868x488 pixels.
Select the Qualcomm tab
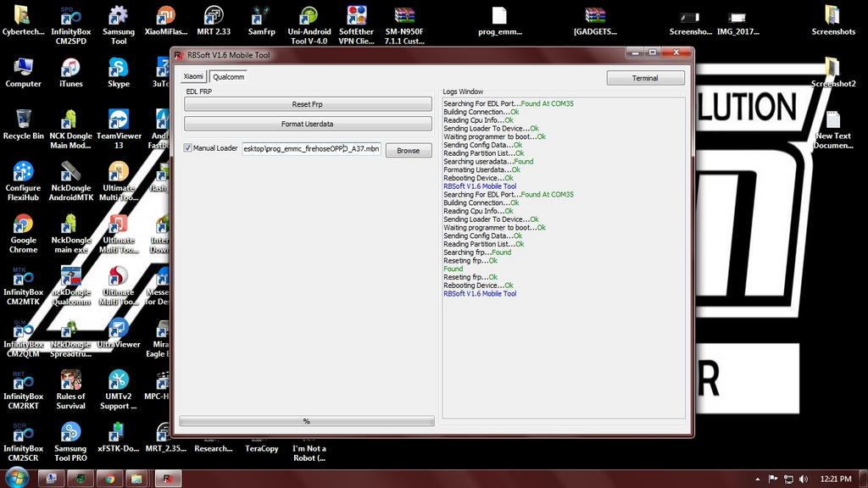228,77
